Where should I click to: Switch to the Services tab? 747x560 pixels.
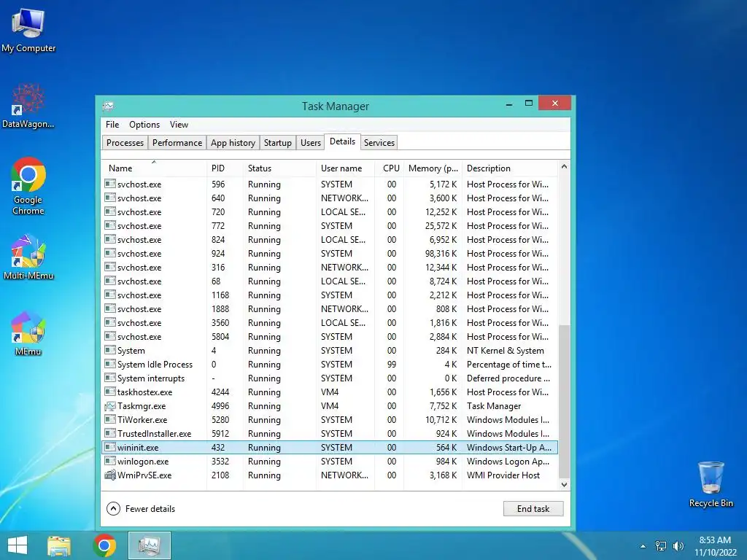[379, 143]
